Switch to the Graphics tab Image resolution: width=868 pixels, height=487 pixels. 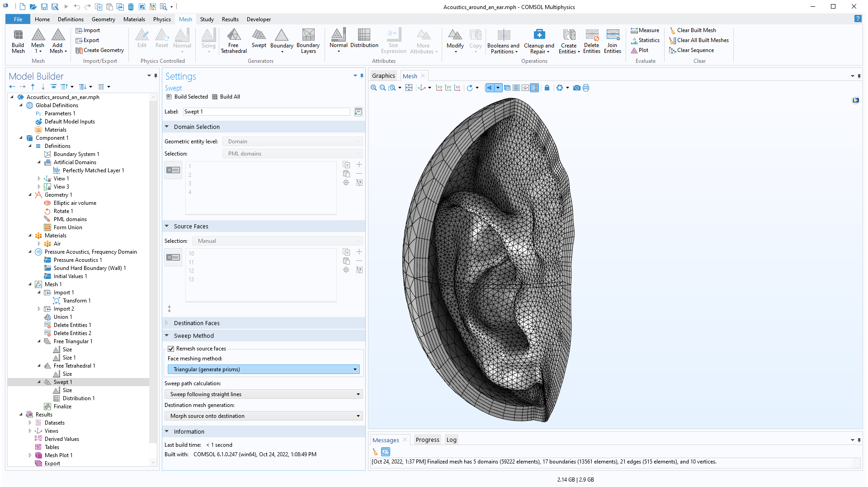[x=383, y=76]
